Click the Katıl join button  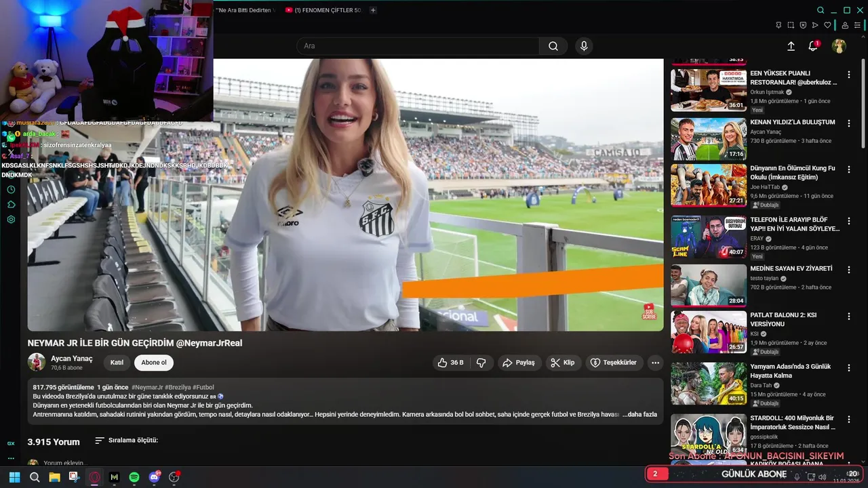117,363
